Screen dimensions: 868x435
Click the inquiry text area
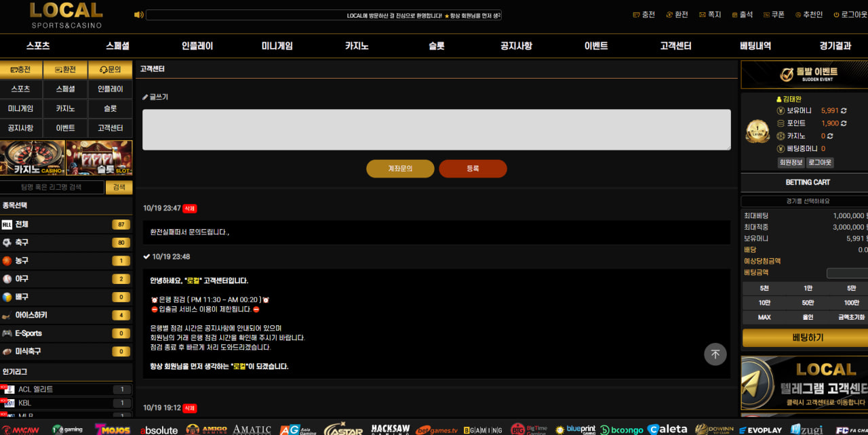coord(436,129)
